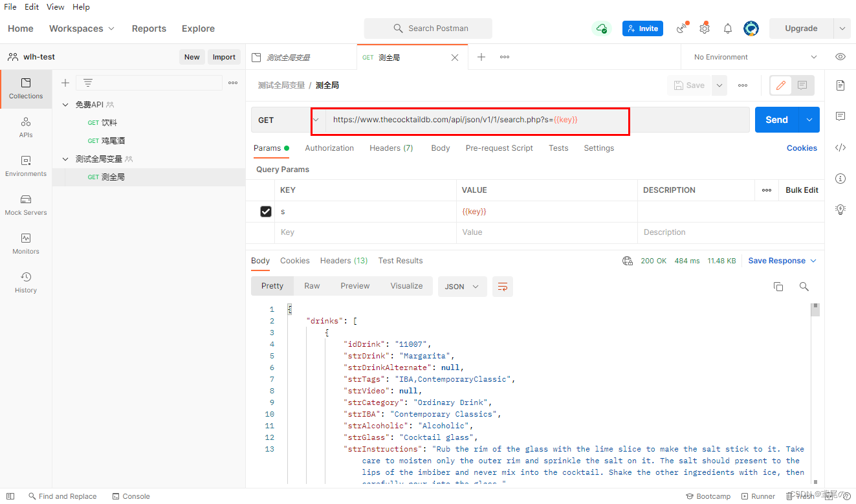Switch to the Pre-request Script tab

click(499, 148)
